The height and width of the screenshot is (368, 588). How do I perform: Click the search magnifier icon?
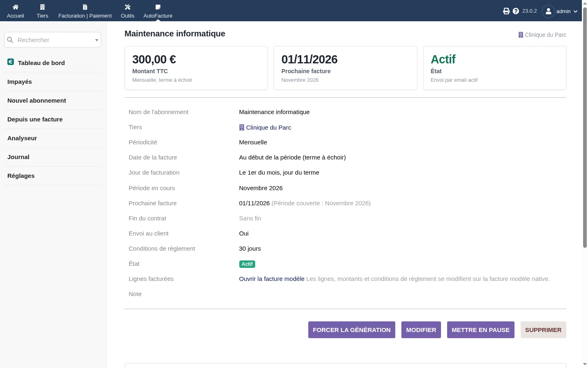click(10, 40)
